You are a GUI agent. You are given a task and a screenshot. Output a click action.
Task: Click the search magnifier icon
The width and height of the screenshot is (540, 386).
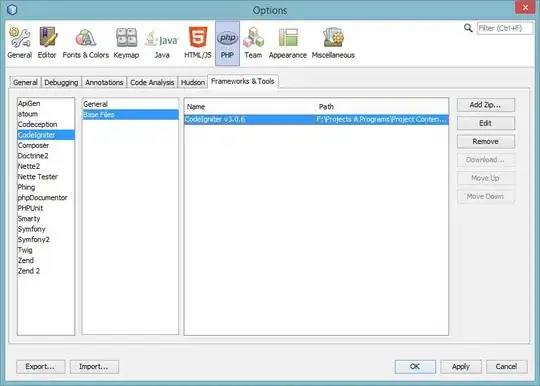(x=468, y=28)
